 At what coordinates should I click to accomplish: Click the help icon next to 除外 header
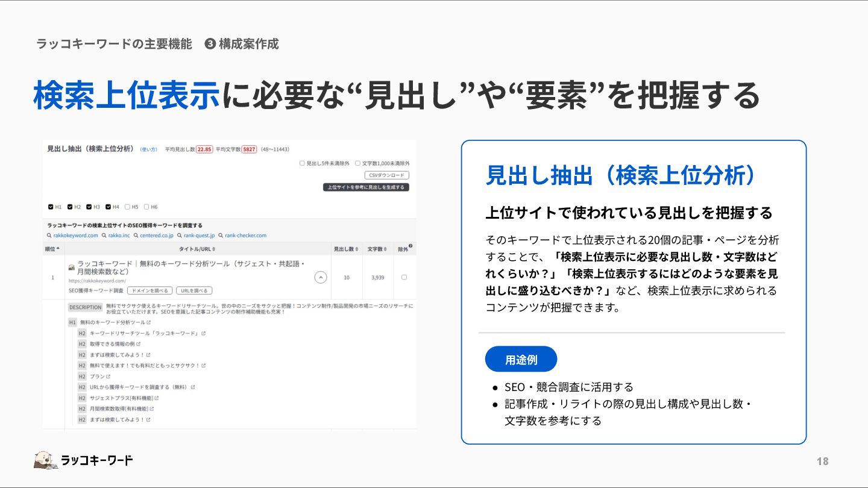click(410, 246)
